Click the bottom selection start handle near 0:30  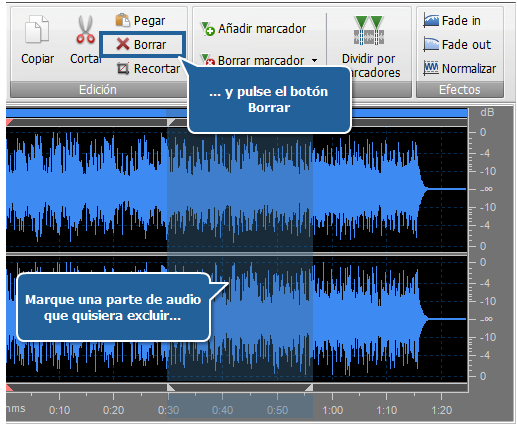(x=171, y=388)
